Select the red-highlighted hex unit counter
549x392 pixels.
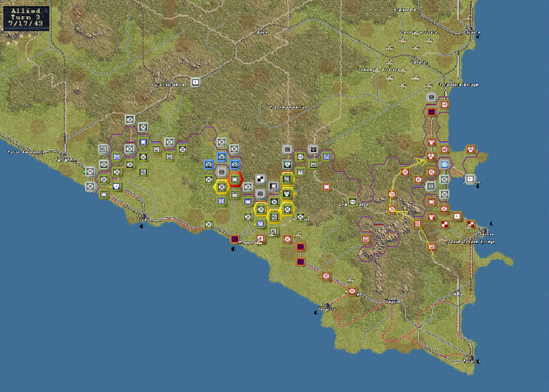235,179
